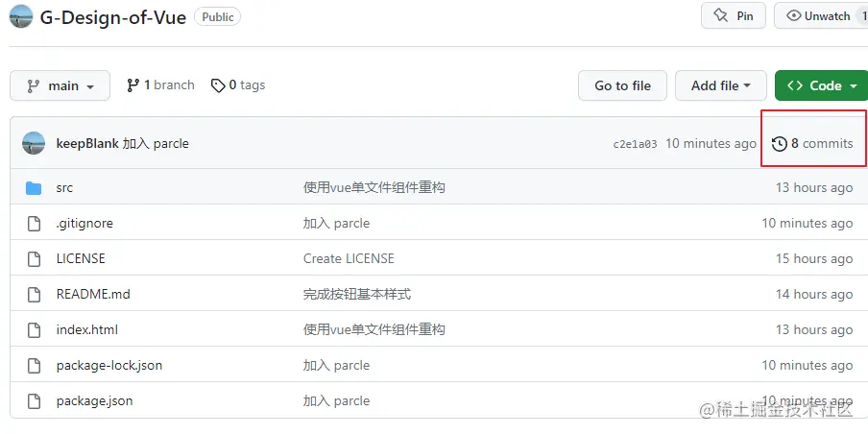Expand the Add file dropdown
This screenshot has height=434, width=868.
coord(721,85)
